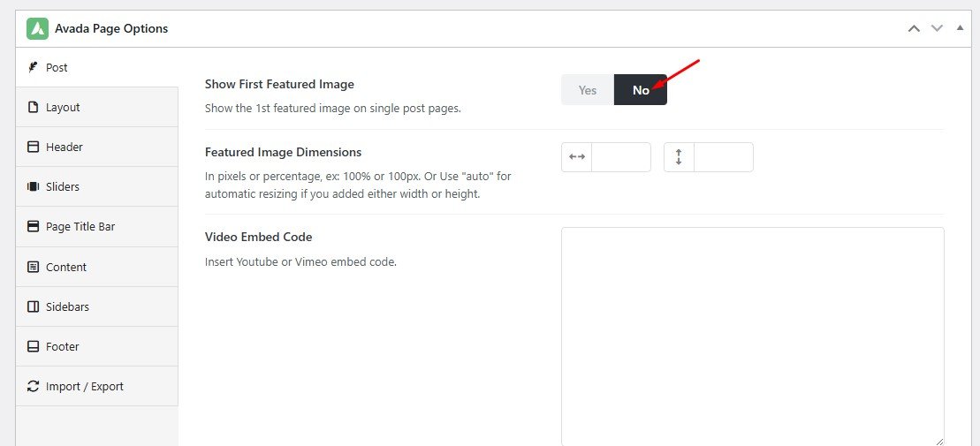This screenshot has width=980, height=446.
Task: Click the Avada logo icon
Action: click(x=37, y=28)
